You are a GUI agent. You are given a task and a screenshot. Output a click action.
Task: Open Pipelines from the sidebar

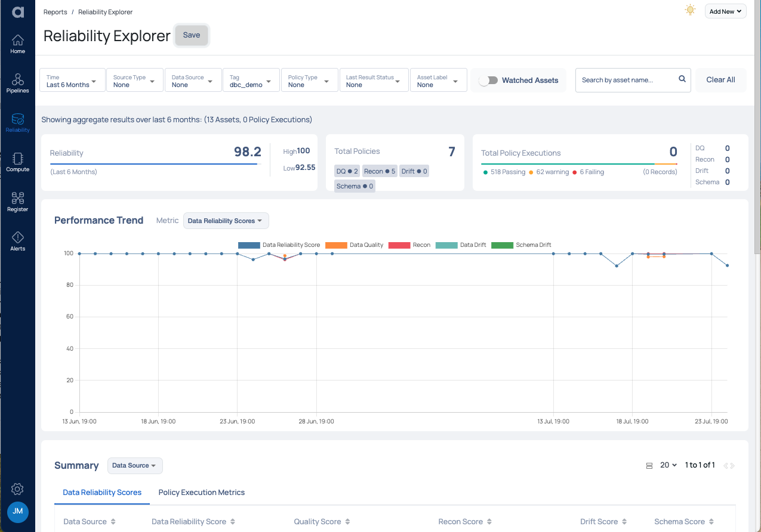pos(17,83)
